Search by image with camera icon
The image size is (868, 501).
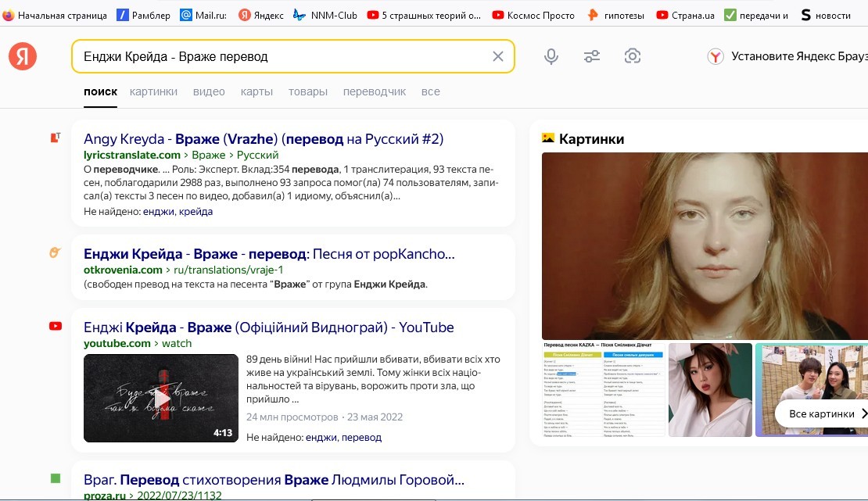(x=632, y=56)
